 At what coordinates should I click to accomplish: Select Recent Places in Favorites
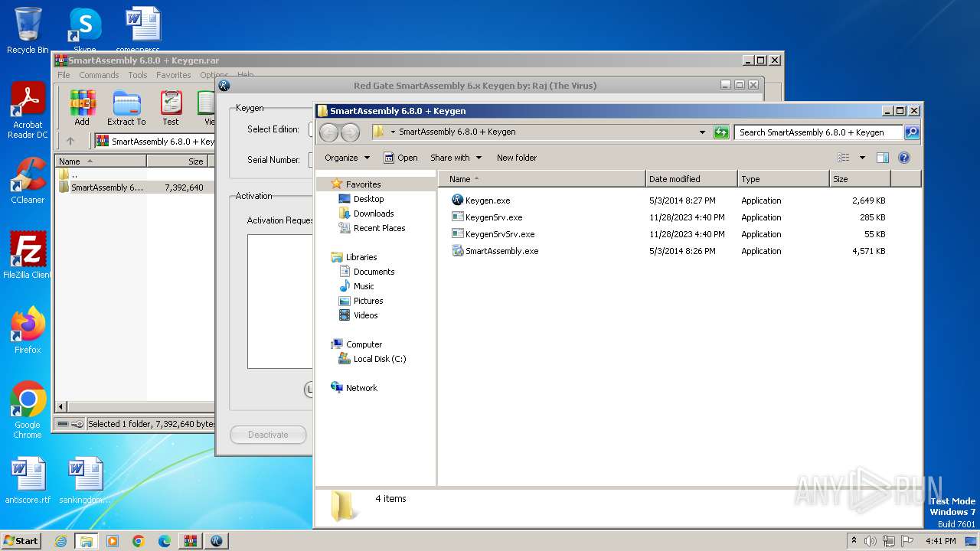[x=379, y=228]
